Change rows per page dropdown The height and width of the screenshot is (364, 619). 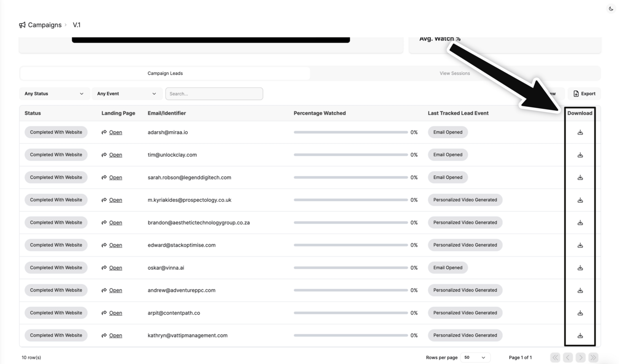point(475,357)
